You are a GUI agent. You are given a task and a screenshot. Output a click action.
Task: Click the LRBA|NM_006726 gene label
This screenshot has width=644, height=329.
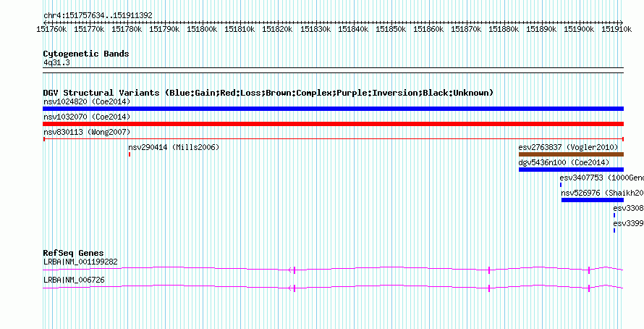(74, 280)
